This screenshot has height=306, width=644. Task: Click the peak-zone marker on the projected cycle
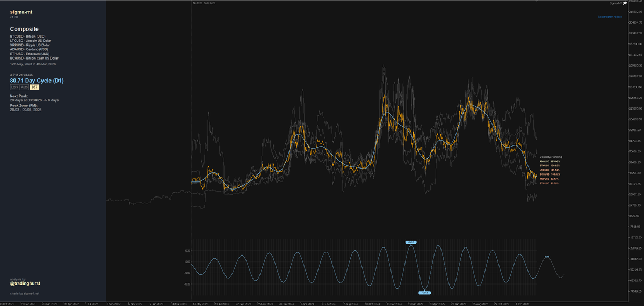[547, 257]
